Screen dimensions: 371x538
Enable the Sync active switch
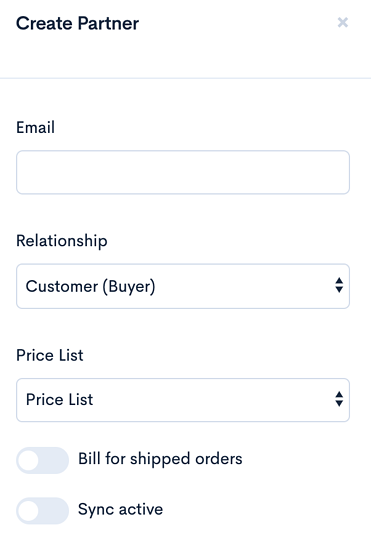(x=42, y=511)
